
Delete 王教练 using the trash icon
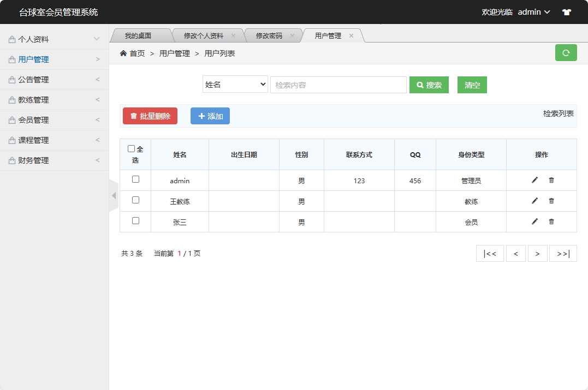551,201
